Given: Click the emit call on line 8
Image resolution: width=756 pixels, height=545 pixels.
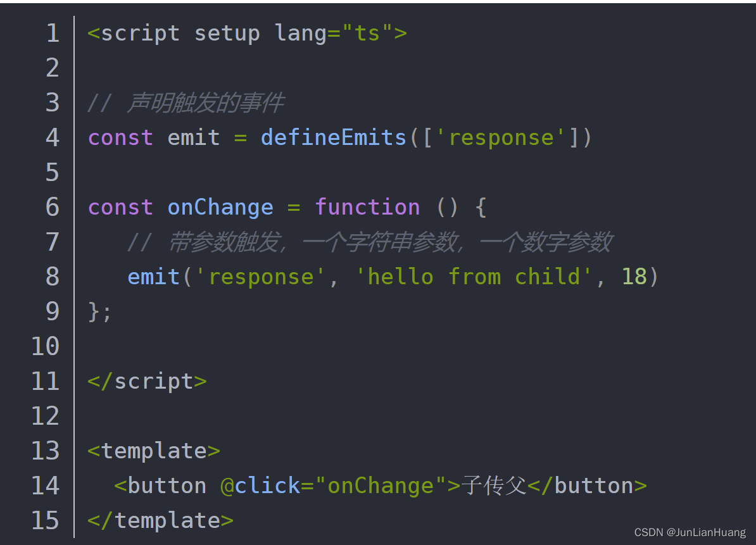Looking at the screenshot, I should [x=153, y=277].
